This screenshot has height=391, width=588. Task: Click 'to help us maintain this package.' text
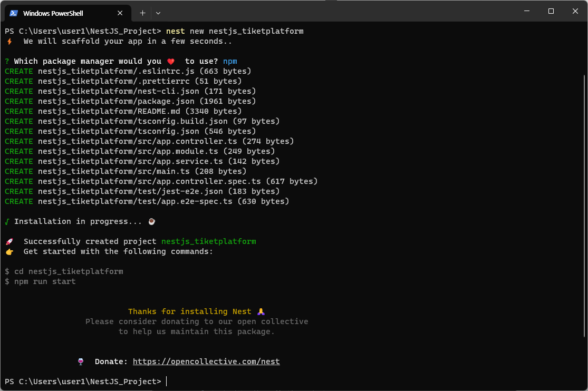point(197,331)
